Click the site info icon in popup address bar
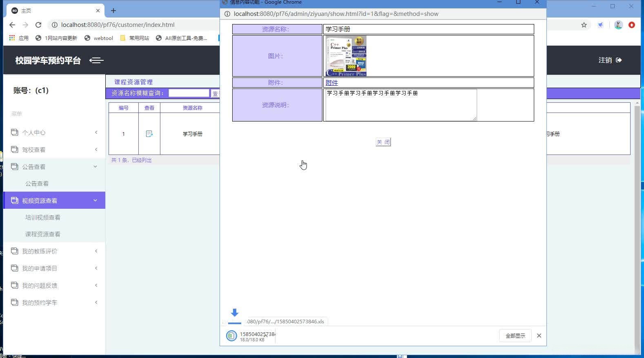Viewport: 644px width, 358px height. point(227,14)
